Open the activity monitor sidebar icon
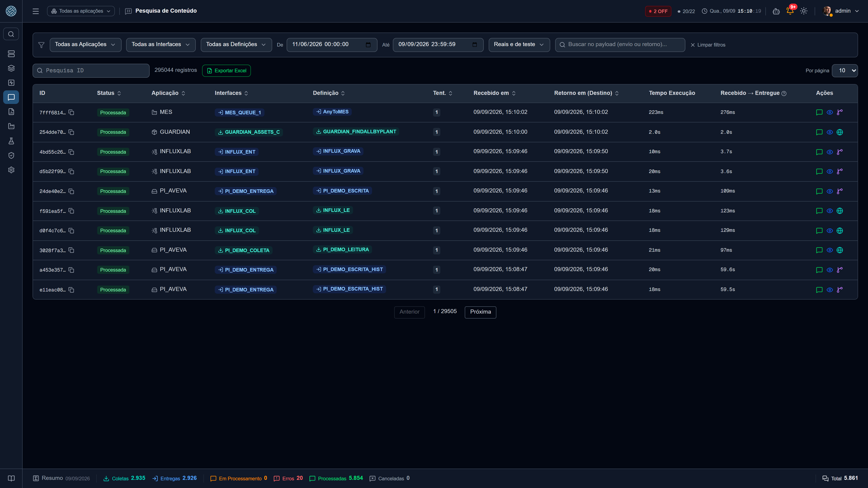Viewport: 868px width, 488px height. 11,82
